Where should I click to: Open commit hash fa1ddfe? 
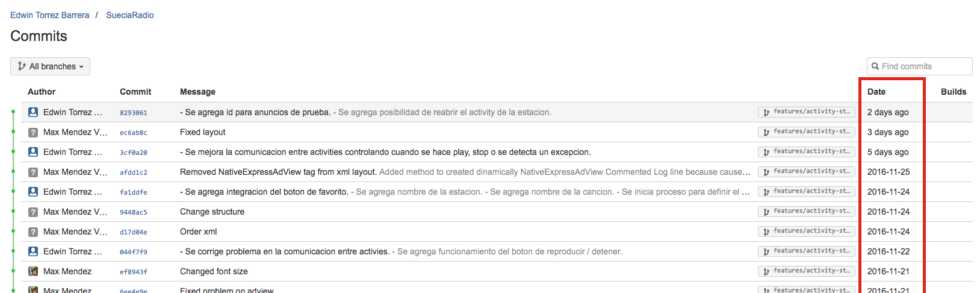[x=133, y=192]
